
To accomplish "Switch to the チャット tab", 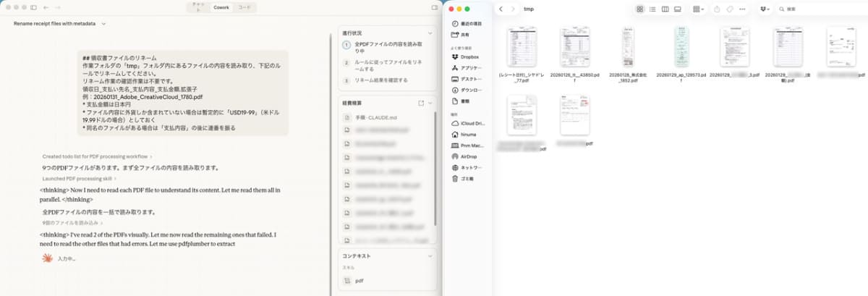I will click(197, 7).
